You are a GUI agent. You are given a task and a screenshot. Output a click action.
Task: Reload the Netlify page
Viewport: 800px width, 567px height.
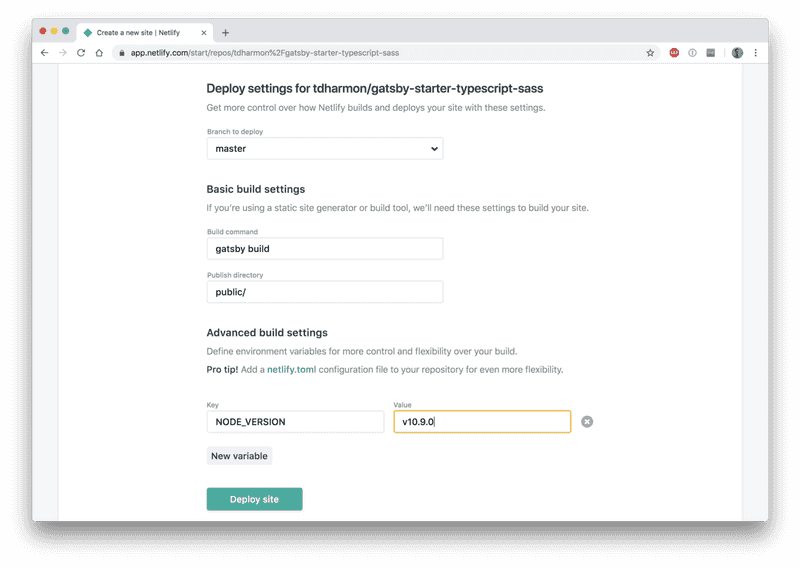point(81,53)
